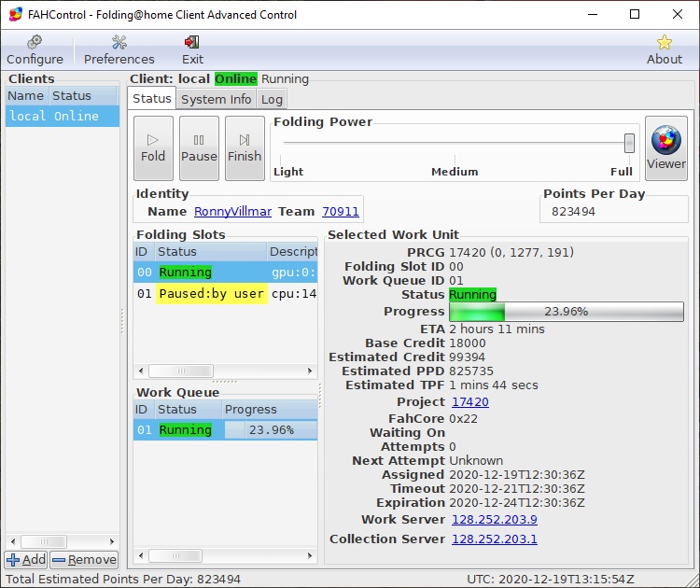Click the UTC time in status bar
This screenshot has width=700, height=588.
click(x=551, y=579)
